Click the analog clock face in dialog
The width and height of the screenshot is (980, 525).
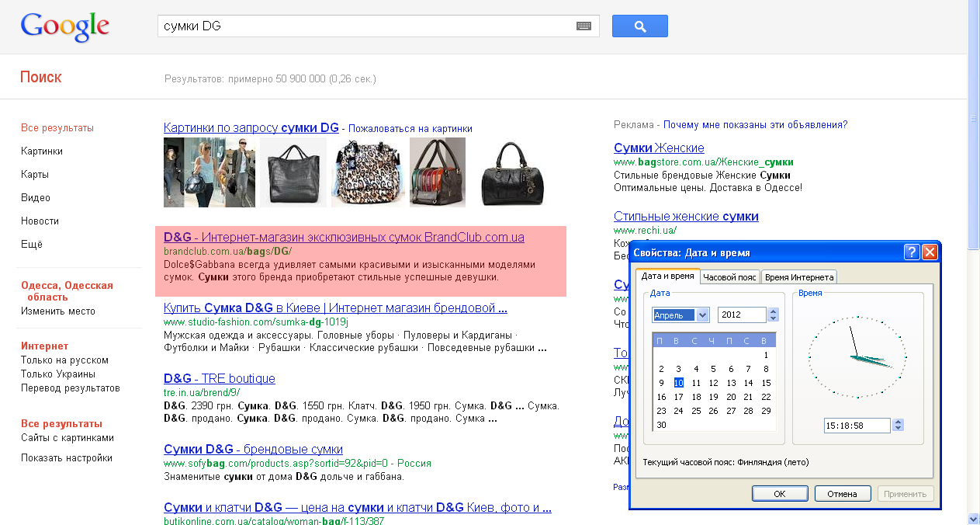coord(857,357)
